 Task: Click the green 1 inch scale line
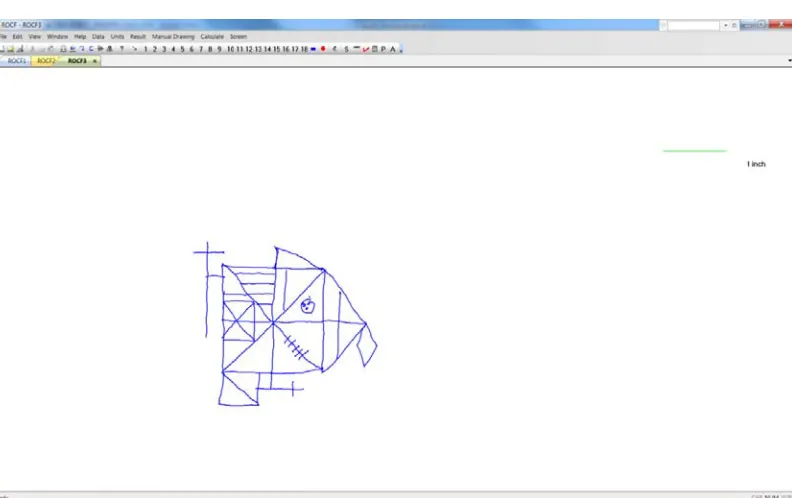point(695,151)
